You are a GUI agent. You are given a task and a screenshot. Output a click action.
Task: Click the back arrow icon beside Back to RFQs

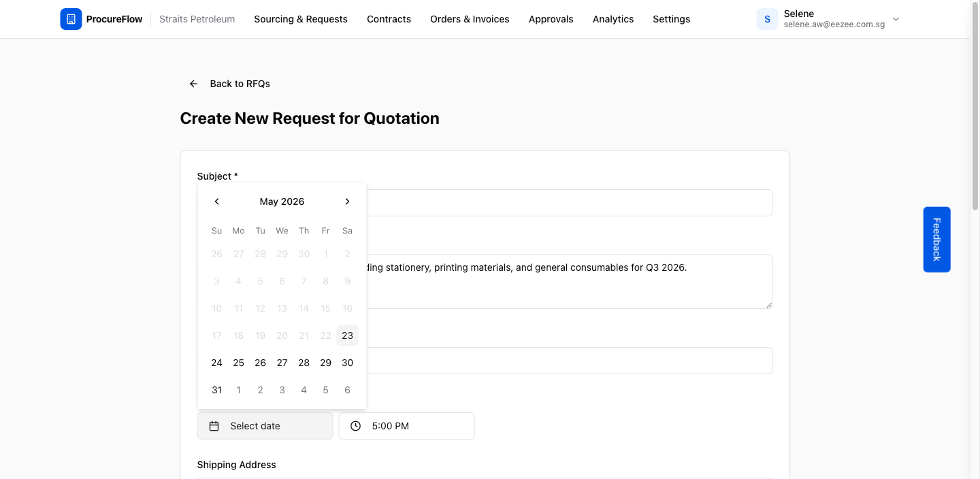point(193,84)
